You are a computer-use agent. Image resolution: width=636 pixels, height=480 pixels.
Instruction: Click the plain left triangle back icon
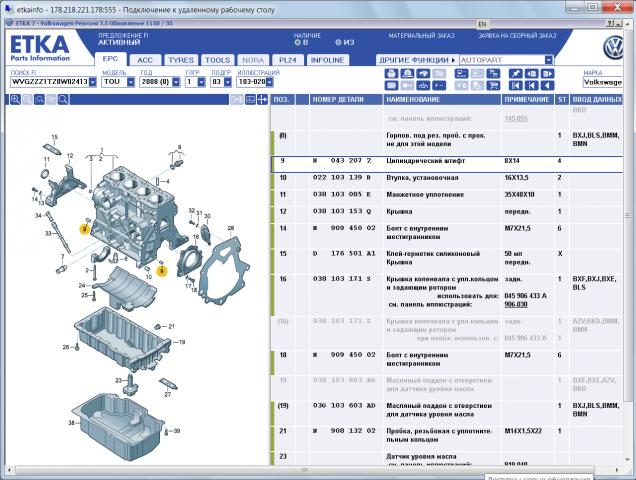pos(547,86)
